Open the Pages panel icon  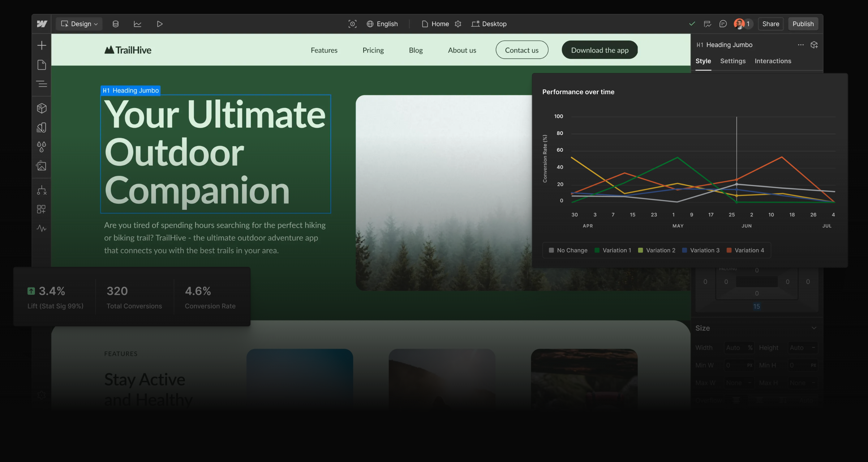coord(42,65)
